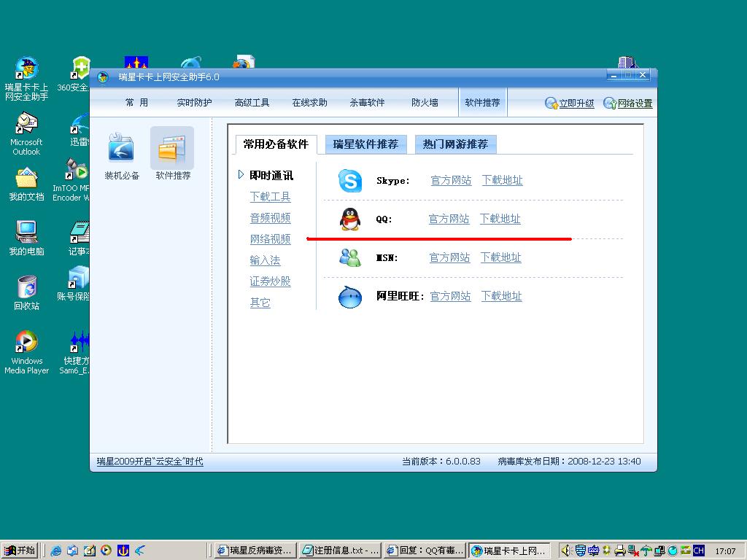This screenshot has width=747, height=560.
Task: Open the 实时防护 menu tab
Action: (194, 102)
